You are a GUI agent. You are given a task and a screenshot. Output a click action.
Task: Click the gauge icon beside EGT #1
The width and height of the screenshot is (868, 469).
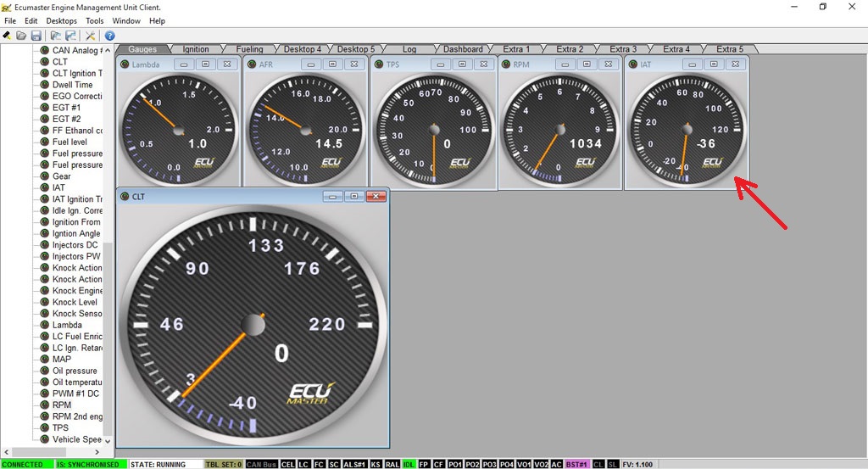pyautogui.click(x=45, y=108)
